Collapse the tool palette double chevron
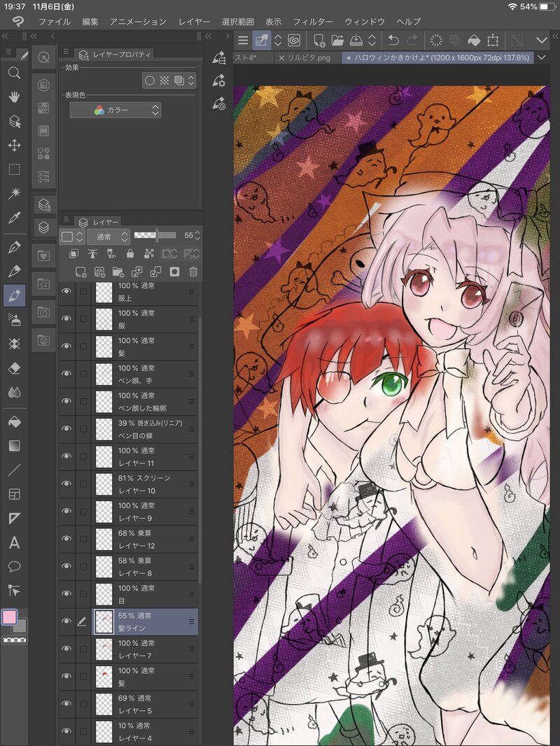 [x=5, y=36]
